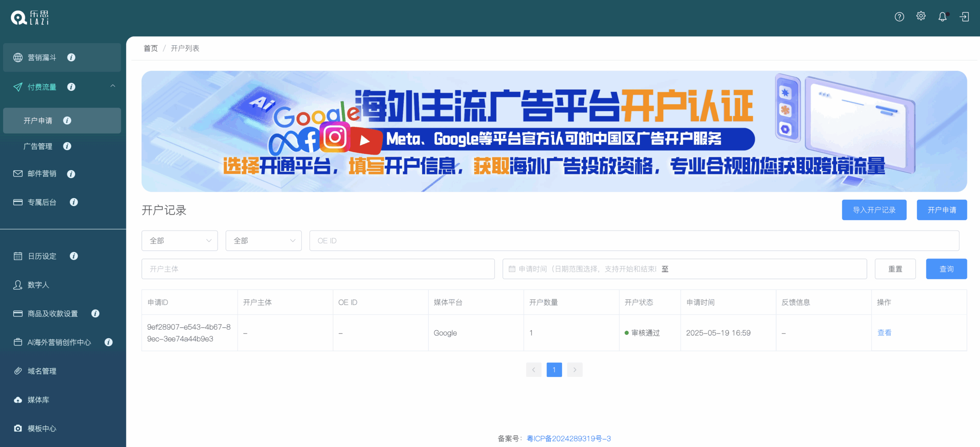Open the first 全部 dropdown filter
980x447 pixels.
180,241
